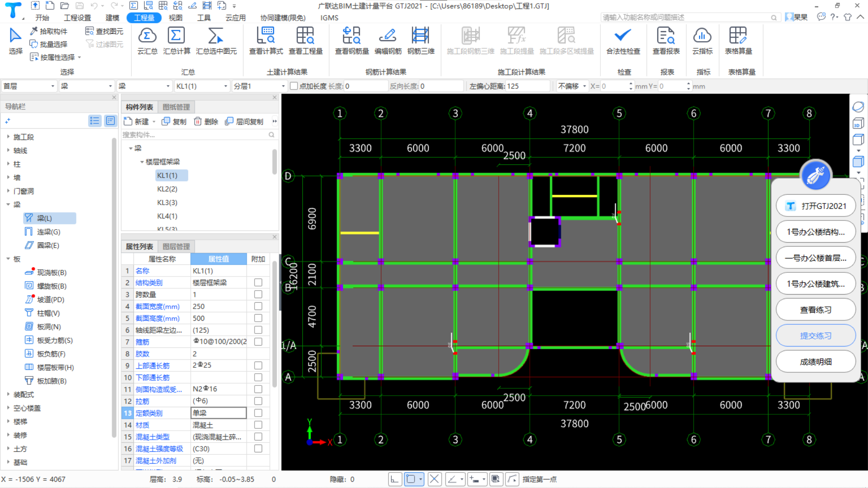Click 批量选择 tool
The height and width of the screenshot is (488, 868).
click(x=49, y=44)
